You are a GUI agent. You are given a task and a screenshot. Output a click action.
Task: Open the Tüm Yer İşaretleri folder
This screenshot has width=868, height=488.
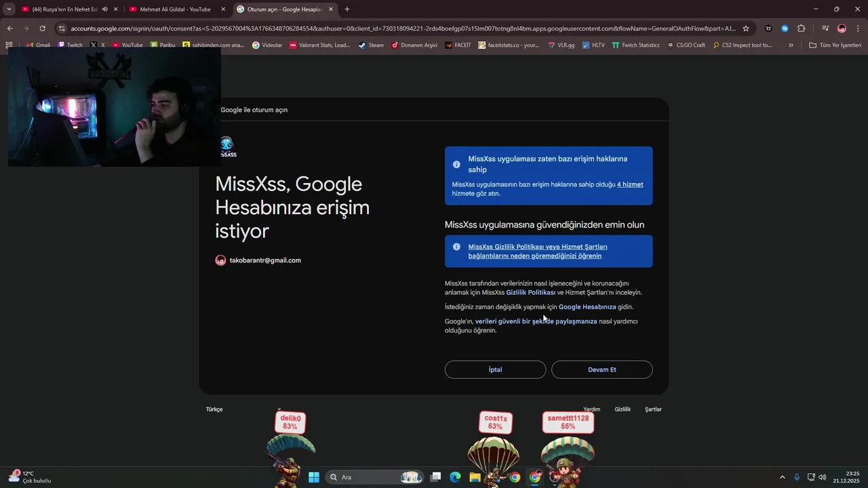(x=835, y=45)
